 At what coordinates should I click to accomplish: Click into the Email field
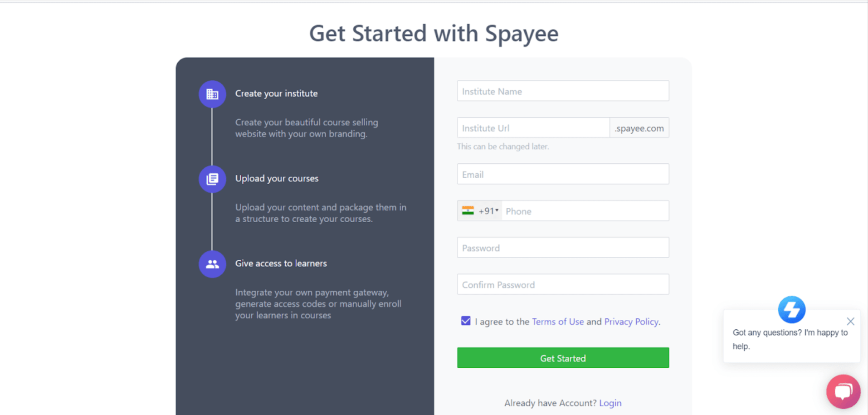[x=563, y=174]
